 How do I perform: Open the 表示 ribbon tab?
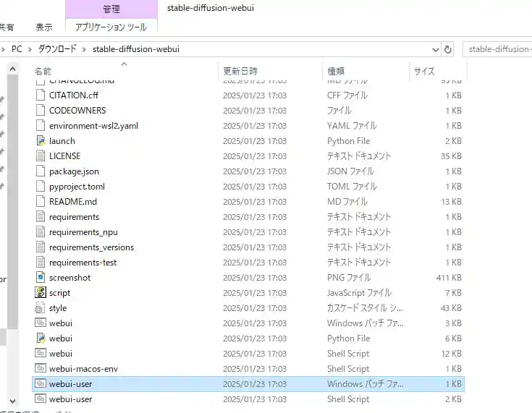[44, 27]
